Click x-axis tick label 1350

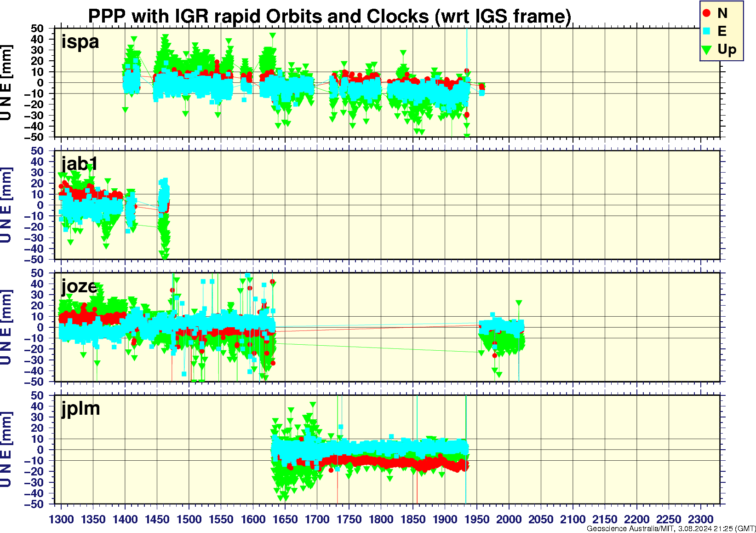tap(93, 520)
